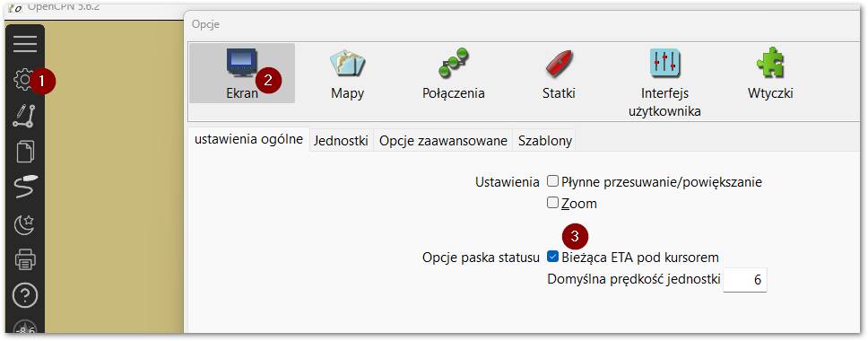The width and height of the screenshot is (868, 341).
Task: Click the printer icon in sidebar
Action: pos(25,259)
